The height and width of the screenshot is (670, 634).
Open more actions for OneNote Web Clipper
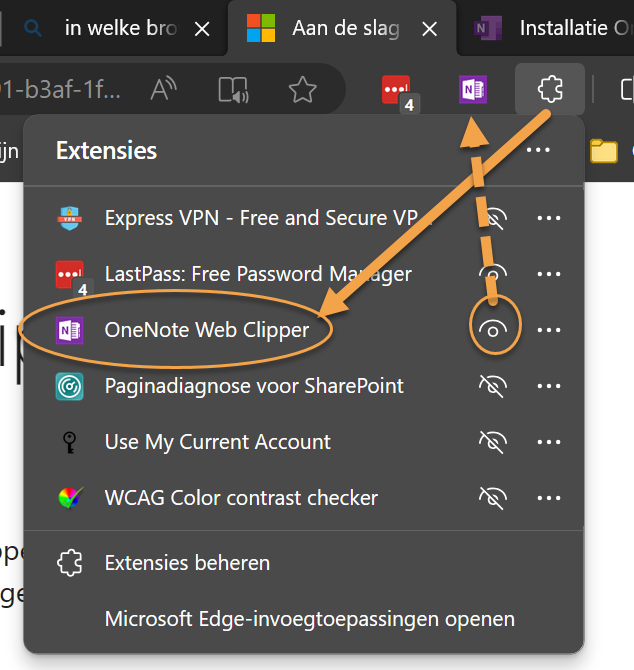[549, 330]
